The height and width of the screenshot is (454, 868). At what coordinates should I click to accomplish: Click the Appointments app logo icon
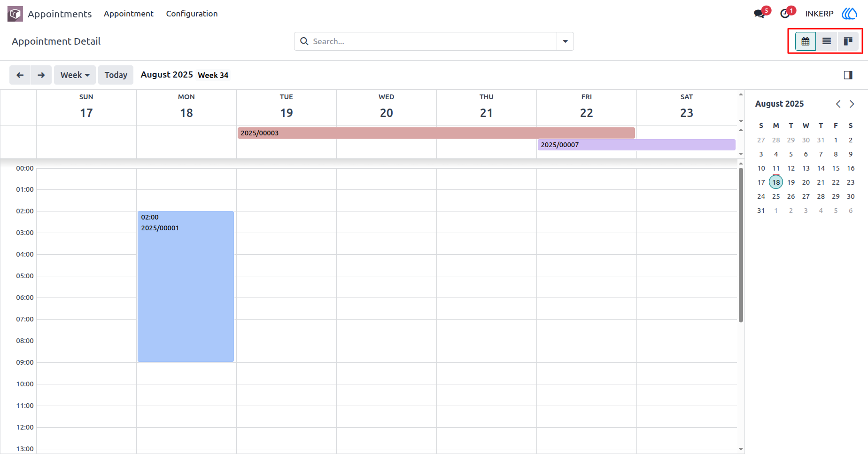click(x=15, y=14)
